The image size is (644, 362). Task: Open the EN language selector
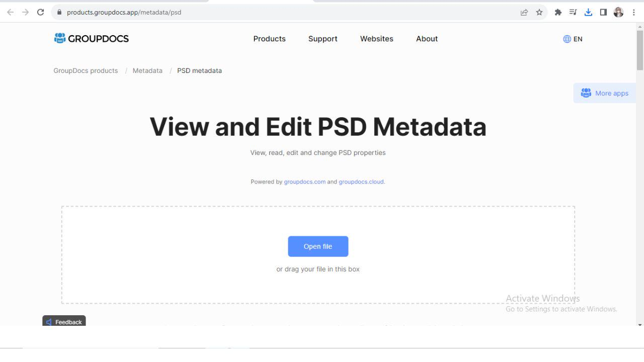(573, 39)
